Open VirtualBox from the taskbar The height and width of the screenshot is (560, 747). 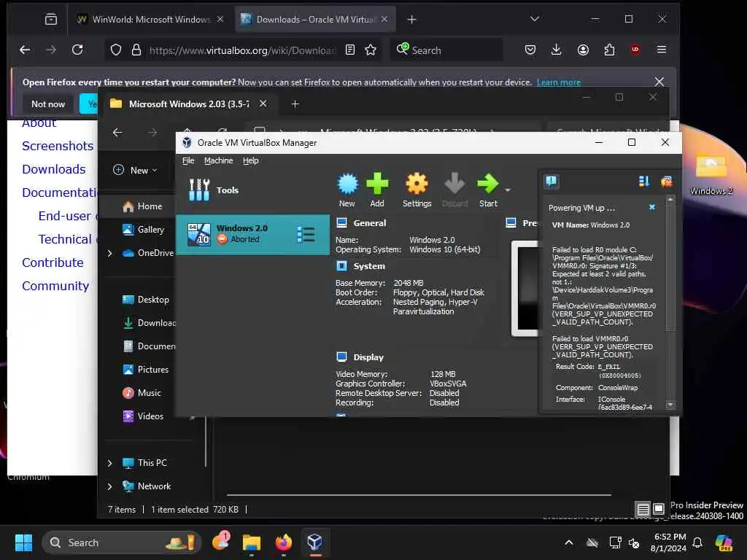click(x=314, y=542)
